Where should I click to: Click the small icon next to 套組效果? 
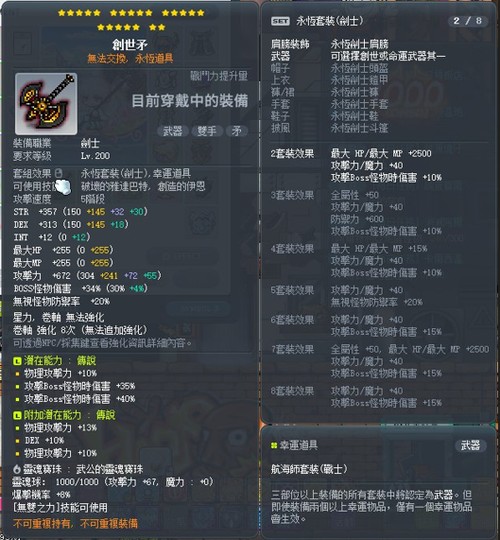[59, 173]
